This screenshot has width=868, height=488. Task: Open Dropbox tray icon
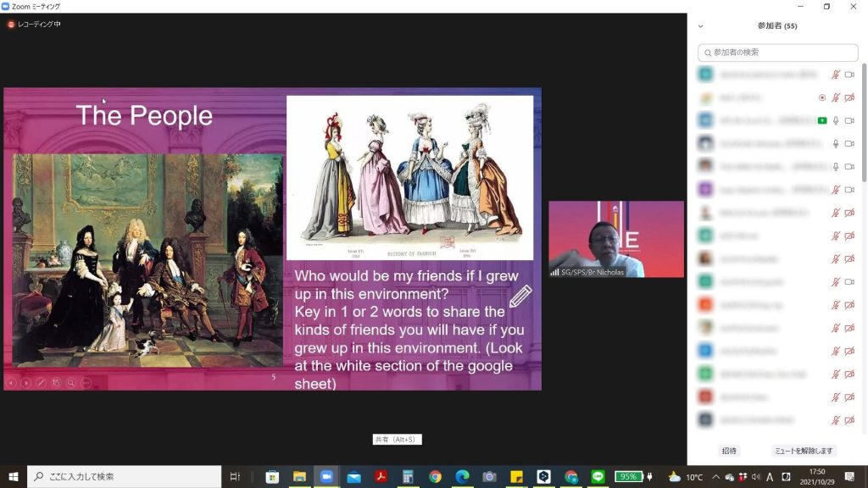743,476
